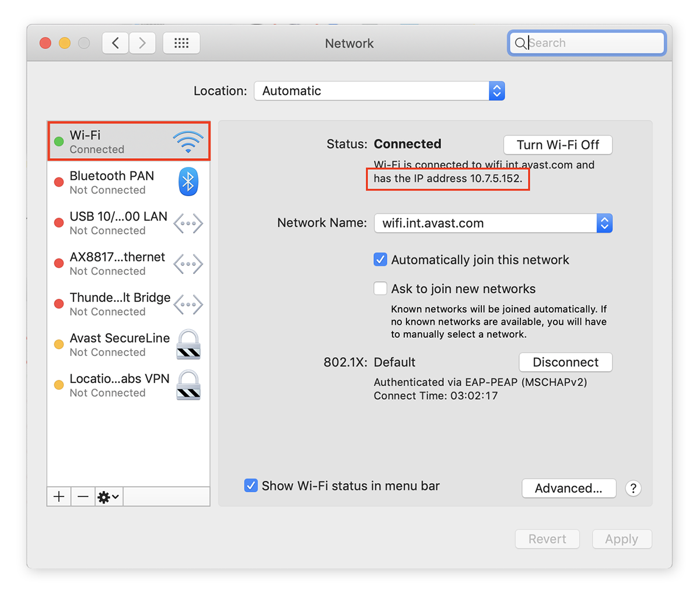Click the 802.1X Disconnect button

pos(565,362)
